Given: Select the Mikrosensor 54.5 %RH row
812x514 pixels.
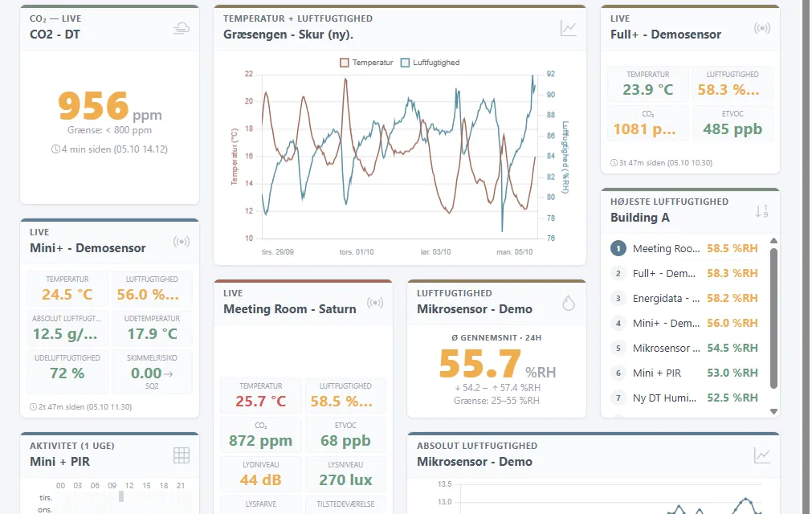Looking at the screenshot, I should pos(684,348).
